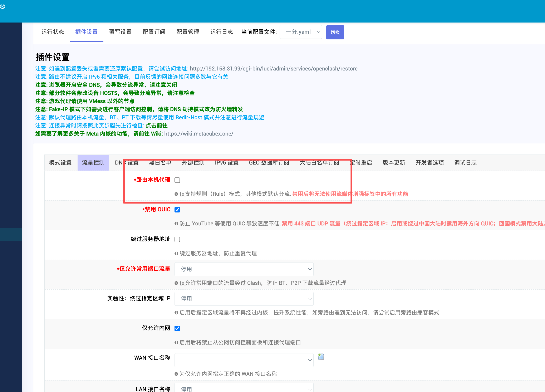Click the 仅允许内网 label text
The image size is (545, 392).
[156, 328]
